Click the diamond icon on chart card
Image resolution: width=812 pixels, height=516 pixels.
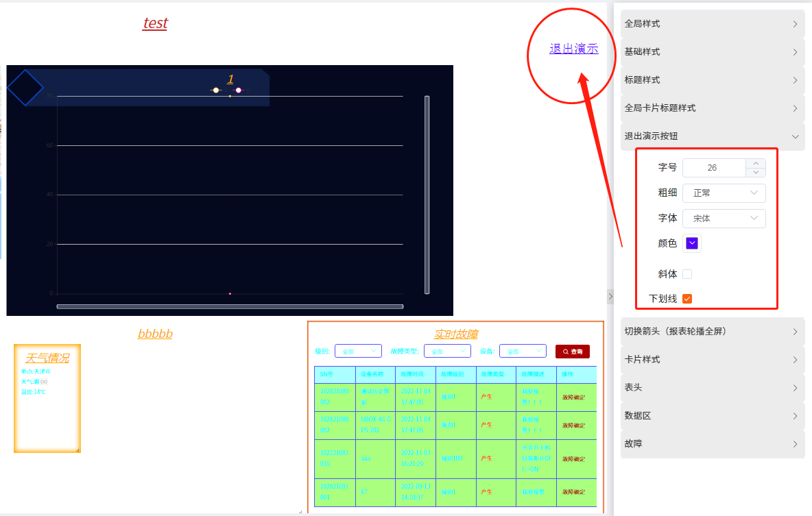(x=25, y=88)
